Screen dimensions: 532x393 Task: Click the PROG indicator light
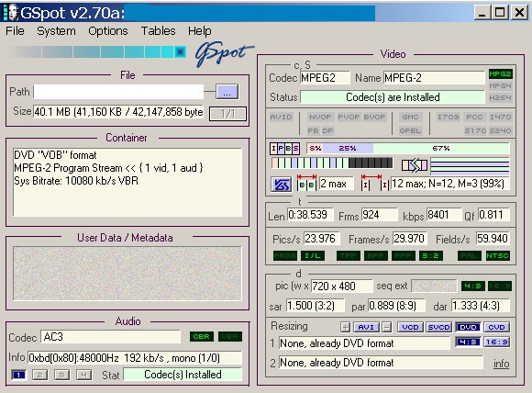(285, 255)
